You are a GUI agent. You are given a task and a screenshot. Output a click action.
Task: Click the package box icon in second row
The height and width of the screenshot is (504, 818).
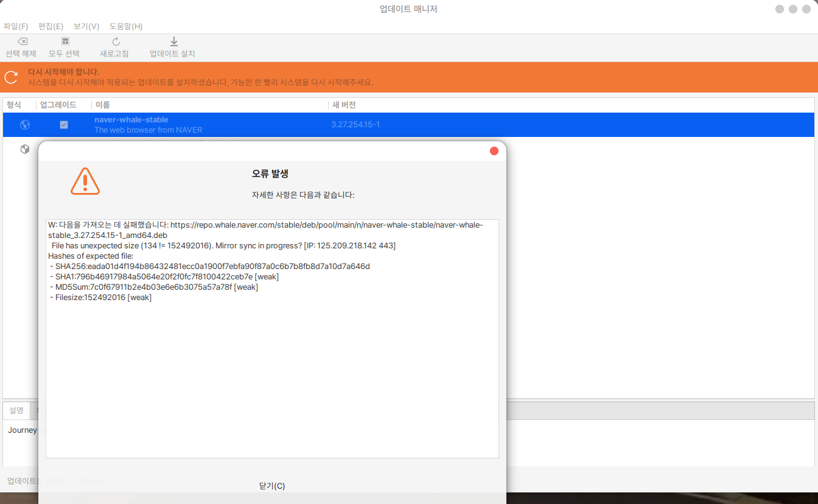(x=25, y=149)
